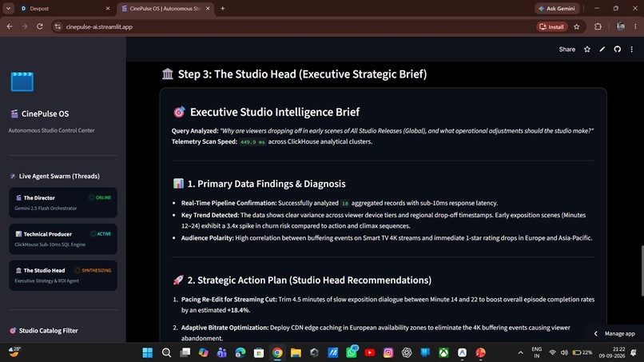This screenshot has width=644, height=362.
Task: Open the Windows Start menu
Action: pos(148,352)
